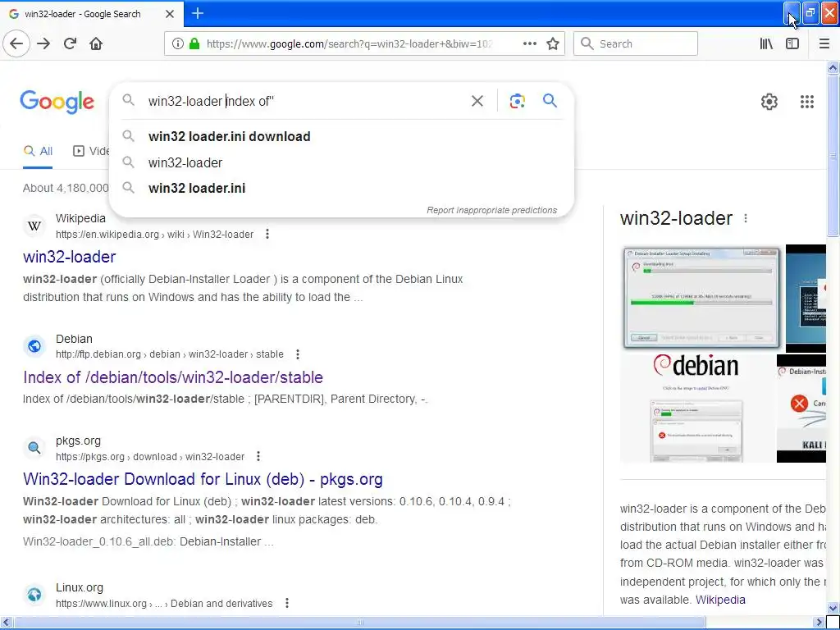The image size is (840, 630).
Task: Switch to the Videos results tab
Action: (x=91, y=151)
